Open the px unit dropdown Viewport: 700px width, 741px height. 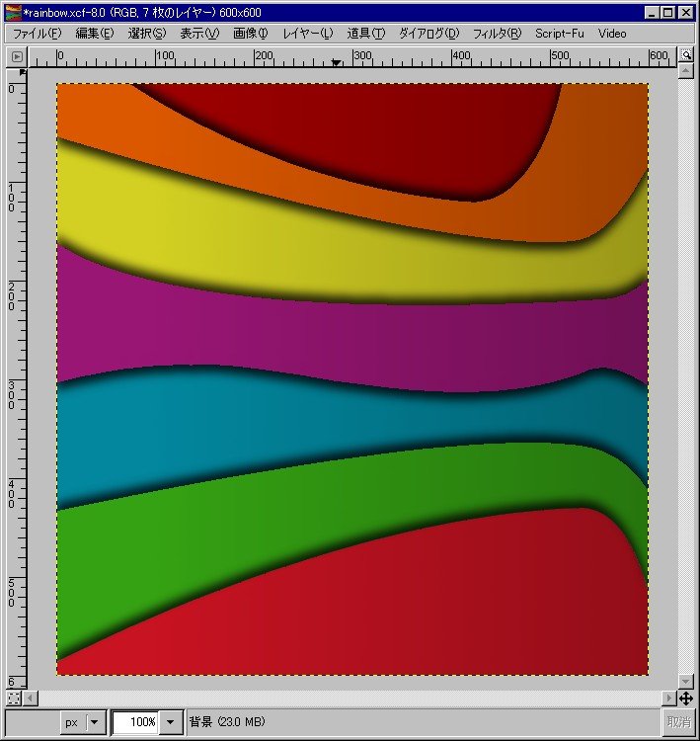[x=83, y=722]
